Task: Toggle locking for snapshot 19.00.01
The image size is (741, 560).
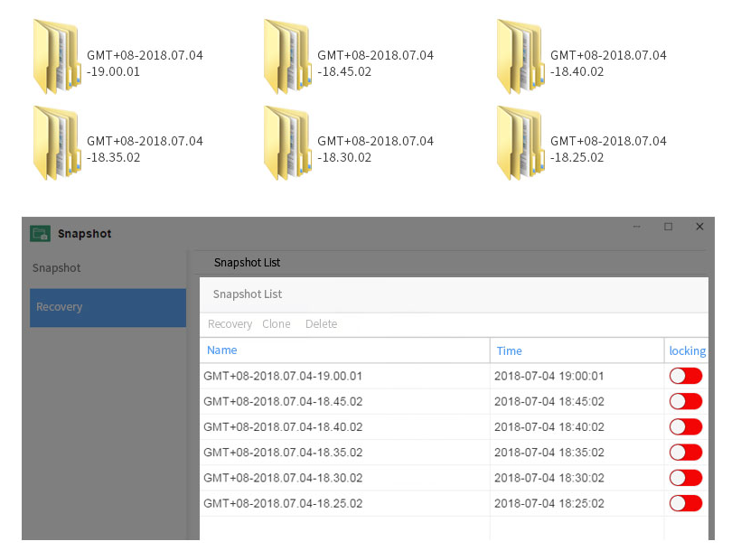Action: pyautogui.click(x=686, y=376)
